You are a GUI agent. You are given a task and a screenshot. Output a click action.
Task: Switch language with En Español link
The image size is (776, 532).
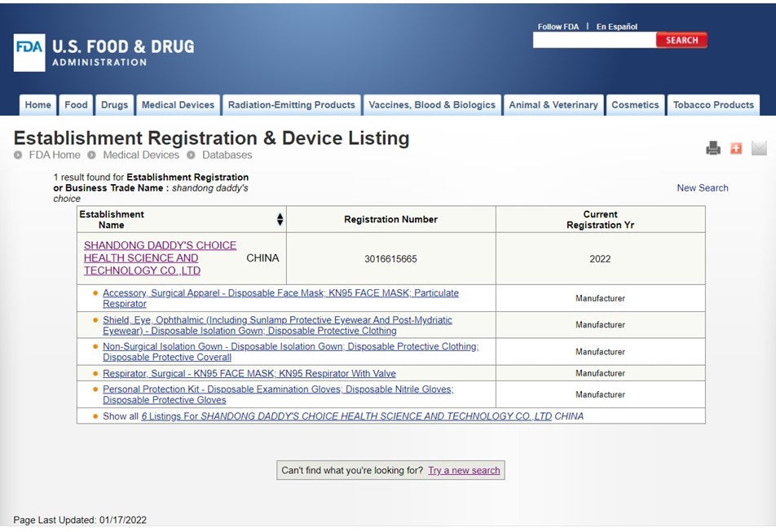pyautogui.click(x=616, y=27)
